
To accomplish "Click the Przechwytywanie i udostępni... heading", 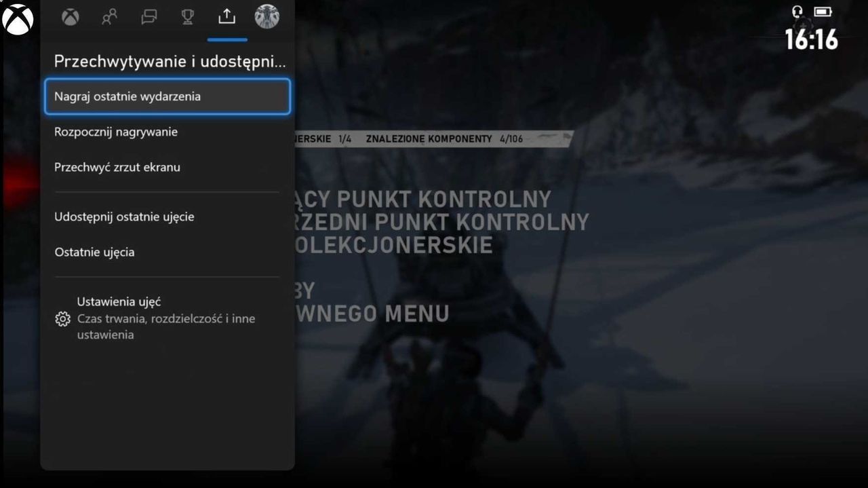I will click(x=170, y=61).
